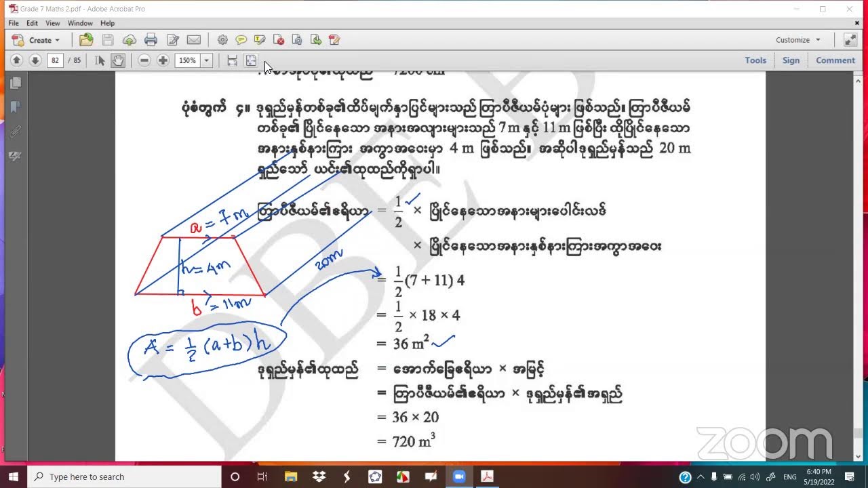This screenshot has height=488, width=868.
Task: Click the ENG language indicator
Action: tap(790, 476)
